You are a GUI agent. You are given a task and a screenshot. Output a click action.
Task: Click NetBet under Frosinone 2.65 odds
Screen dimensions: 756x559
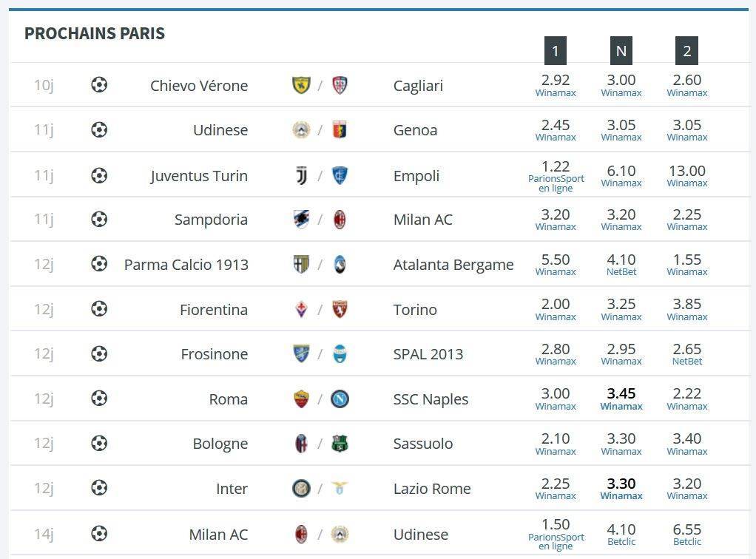tap(687, 362)
